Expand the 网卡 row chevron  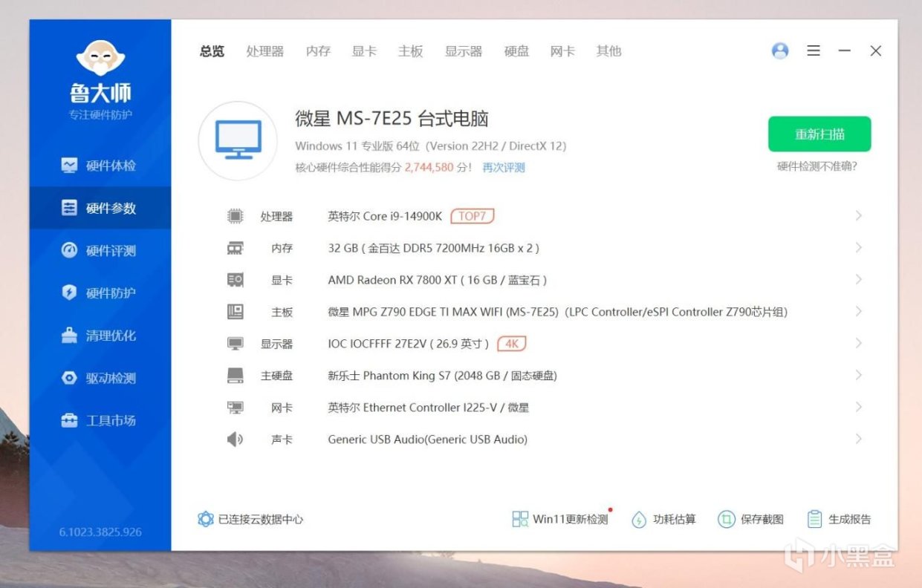click(x=858, y=407)
